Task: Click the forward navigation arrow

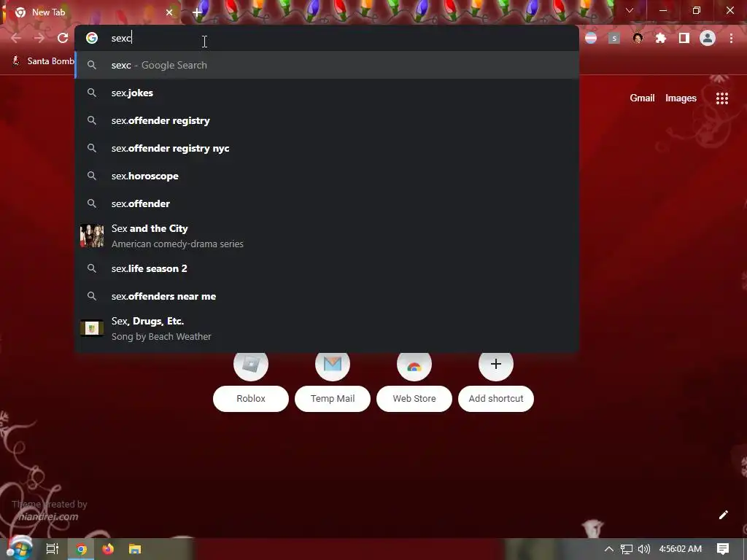Action: point(39,38)
